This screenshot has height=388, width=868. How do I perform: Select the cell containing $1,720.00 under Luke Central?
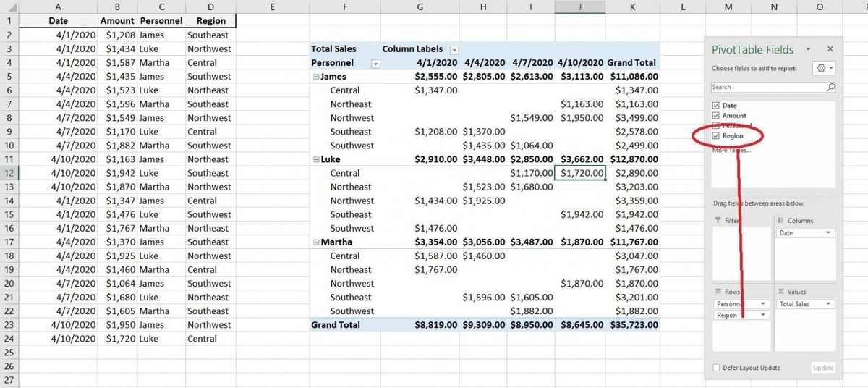pos(581,173)
